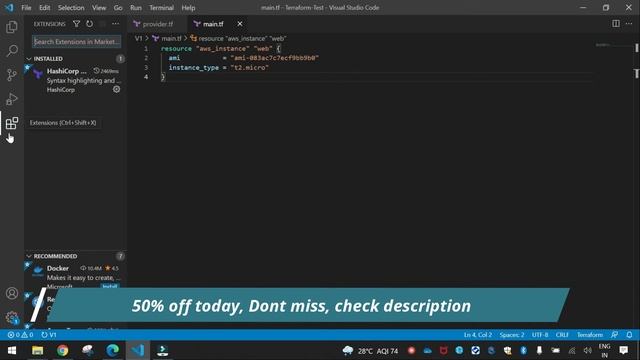
Task: Click the Search Extensions in Marketplace field
Action: [x=76, y=42]
